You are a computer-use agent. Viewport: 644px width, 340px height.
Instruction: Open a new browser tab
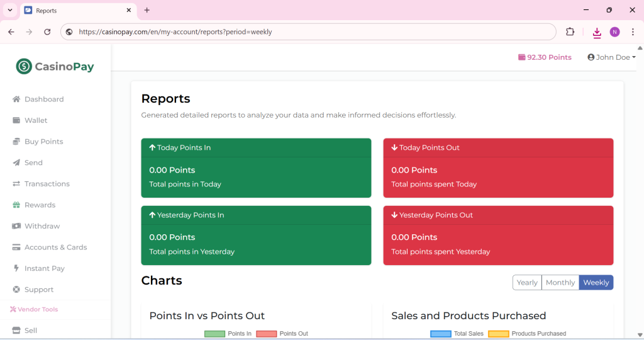(x=147, y=10)
